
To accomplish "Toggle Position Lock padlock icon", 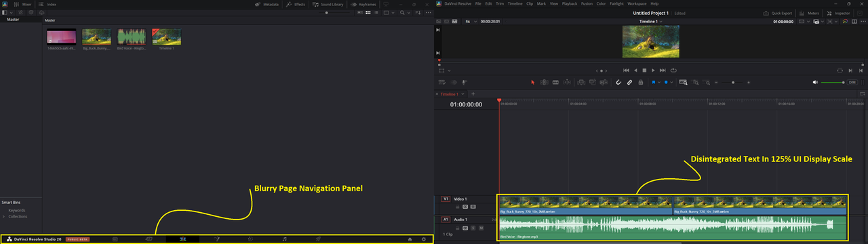I will (x=641, y=82).
